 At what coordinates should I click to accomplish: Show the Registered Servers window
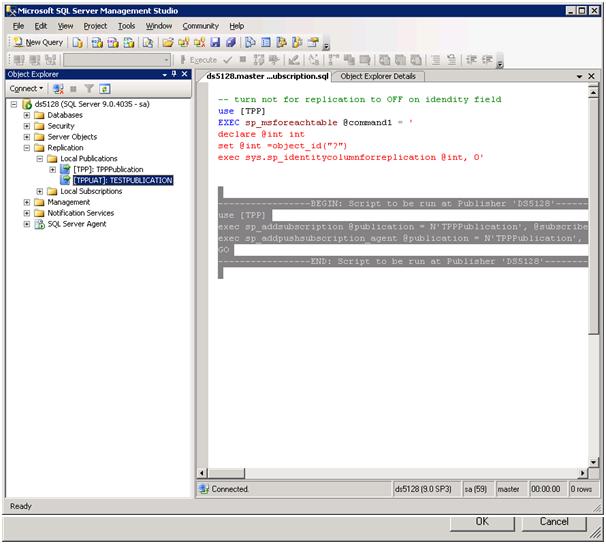pyautogui.click(x=250, y=42)
